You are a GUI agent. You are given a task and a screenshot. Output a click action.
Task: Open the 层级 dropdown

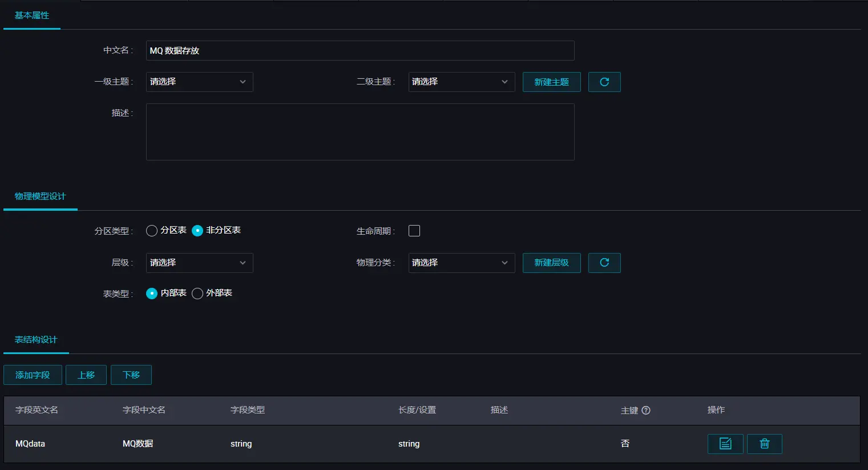click(199, 263)
